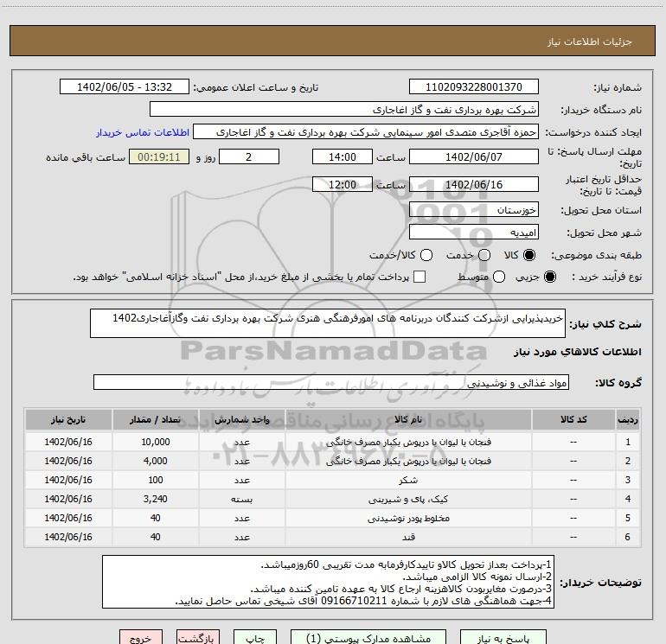Click the واحد شمارش column header
Screen dimensions: 666x644
tap(241, 420)
